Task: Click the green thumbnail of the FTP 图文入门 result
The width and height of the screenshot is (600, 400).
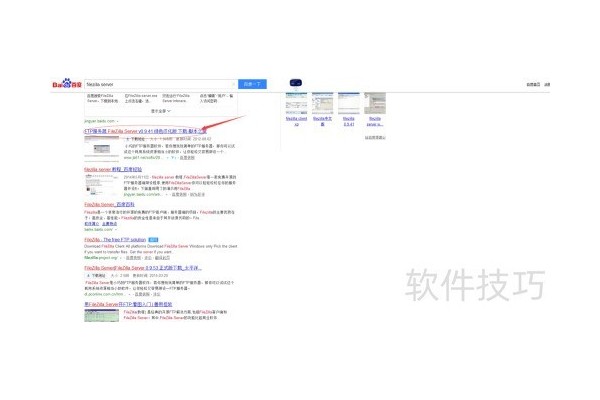Action: click(x=102, y=315)
